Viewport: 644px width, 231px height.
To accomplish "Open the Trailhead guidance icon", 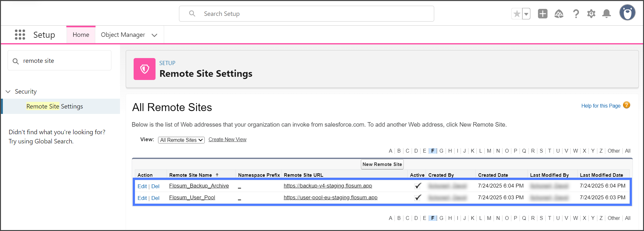I will (559, 14).
